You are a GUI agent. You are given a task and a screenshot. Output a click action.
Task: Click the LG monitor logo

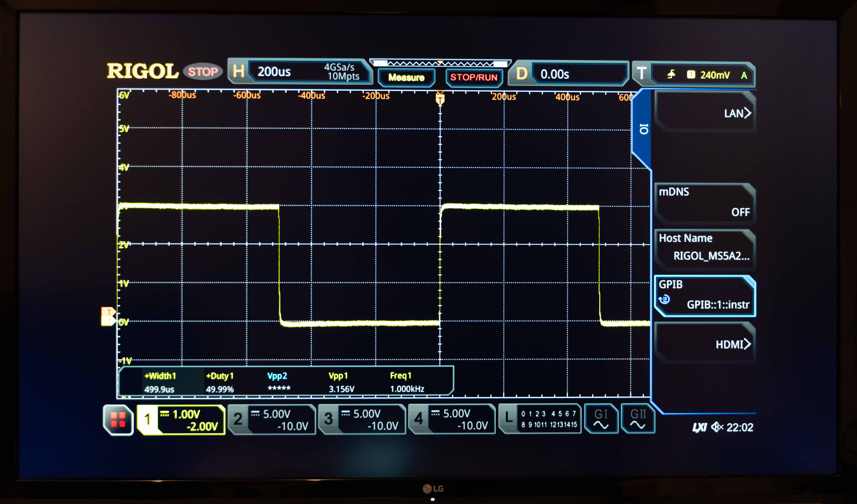click(433, 489)
